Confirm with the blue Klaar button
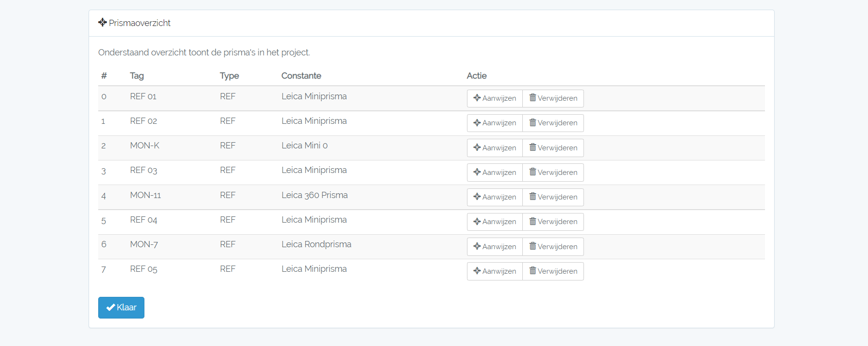The image size is (868, 346). (121, 307)
